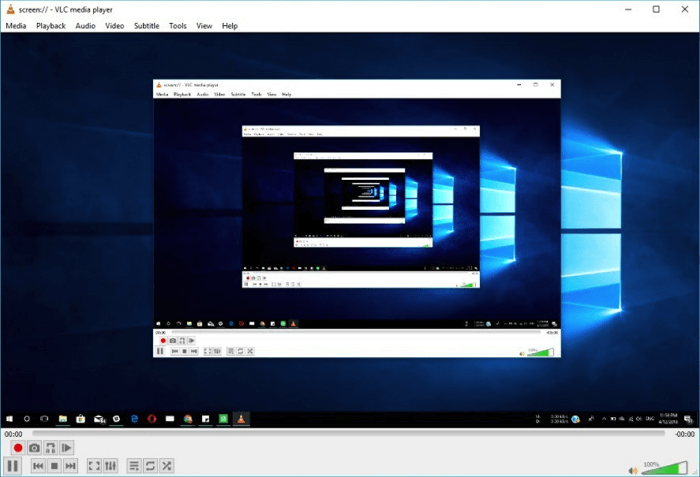Screen dimensions: 700x477
Task: Click the playback seek bar
Action: 348,434
